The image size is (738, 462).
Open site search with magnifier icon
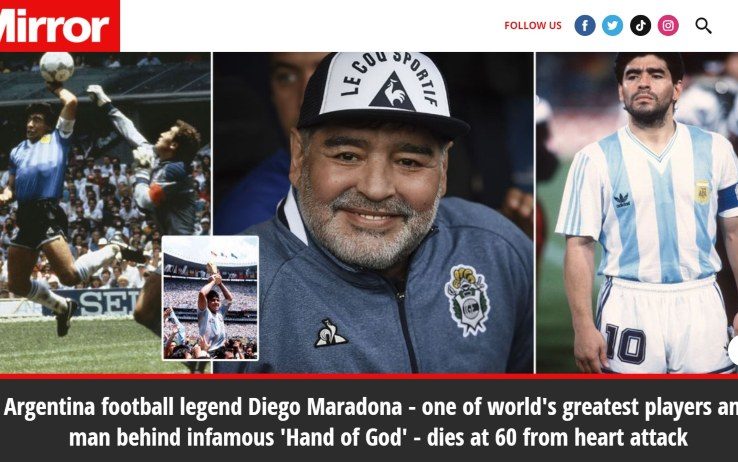click(703, 25)
